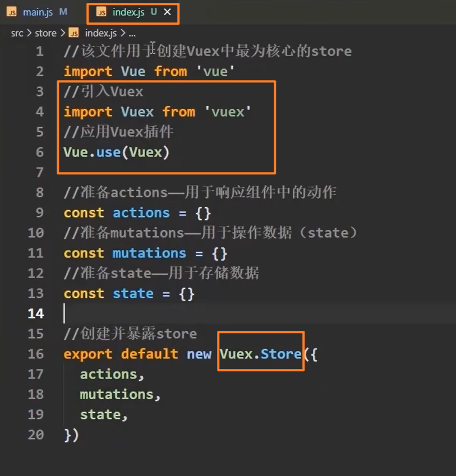This screenshot has width=456, height=476.
Task: Open the store breadcrumb folder
Action: [x=45, y=33]
